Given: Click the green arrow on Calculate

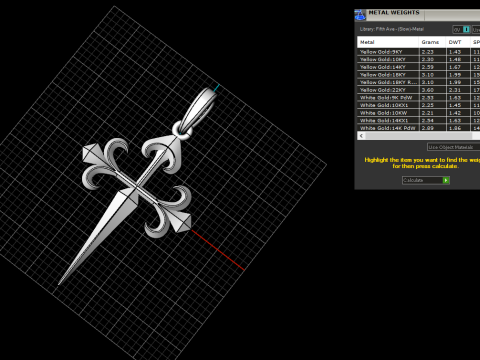Looking at the screenshot, I should tap(446, 180).
